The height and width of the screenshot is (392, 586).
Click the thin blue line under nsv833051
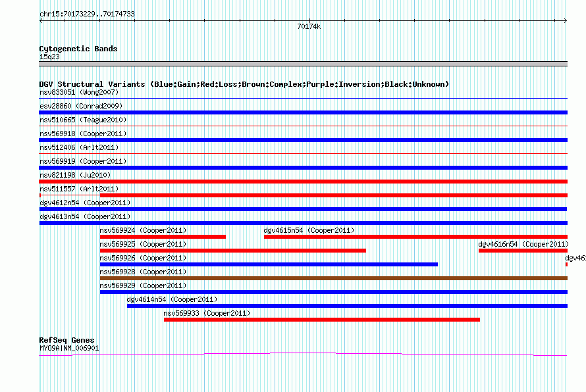coord(303,99)
